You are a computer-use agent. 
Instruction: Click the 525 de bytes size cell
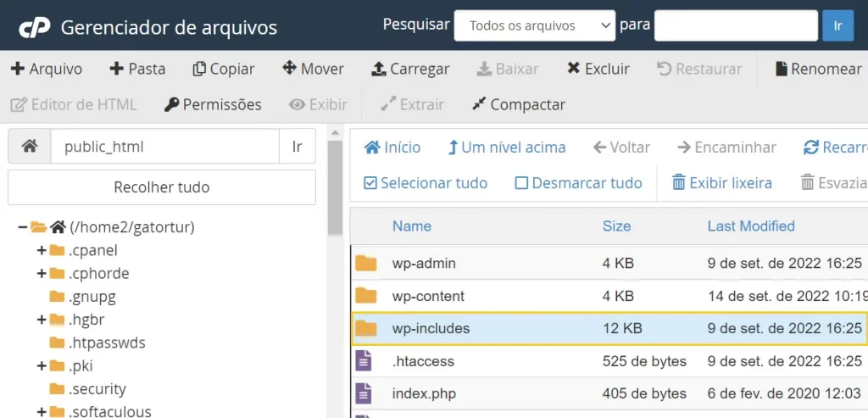click(644, 361)
